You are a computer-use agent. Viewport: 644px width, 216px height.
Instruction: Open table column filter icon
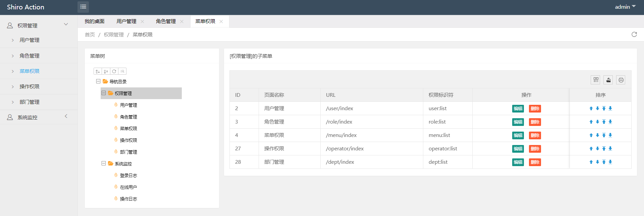(x=596, y=80)
